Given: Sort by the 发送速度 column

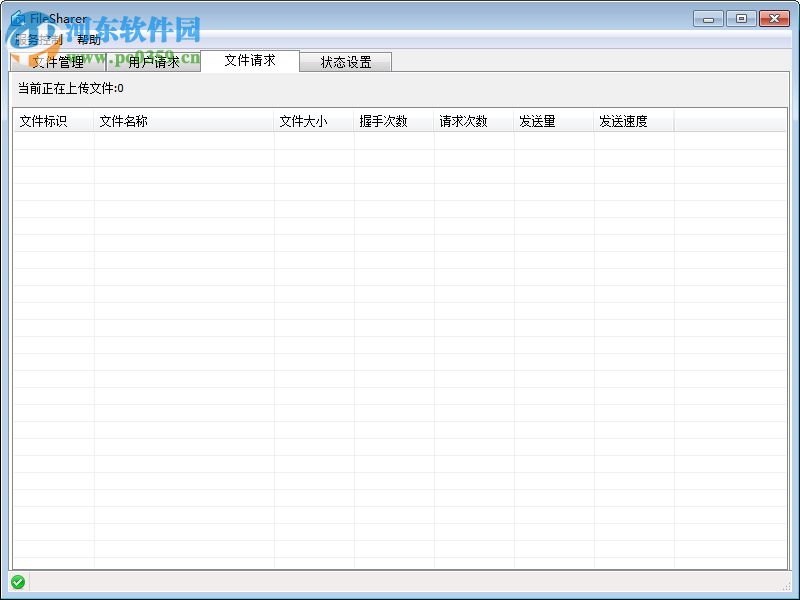Looking at the screenshot, I should tap(621, 120).
